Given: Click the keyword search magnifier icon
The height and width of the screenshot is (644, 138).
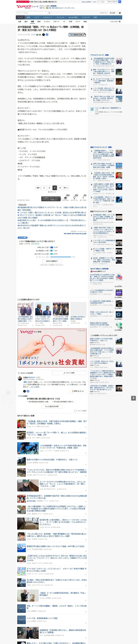Looking at the screenshot, I should [49, 13].
